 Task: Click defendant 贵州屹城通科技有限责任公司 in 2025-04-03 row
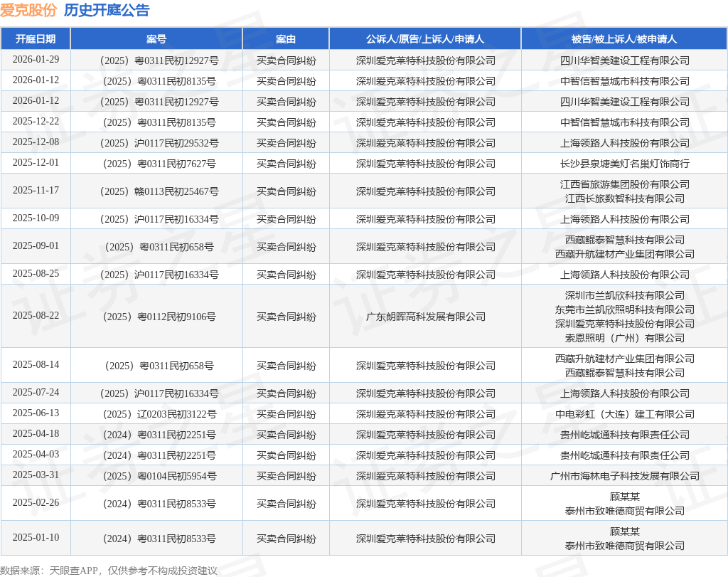[x=624, y=455]
